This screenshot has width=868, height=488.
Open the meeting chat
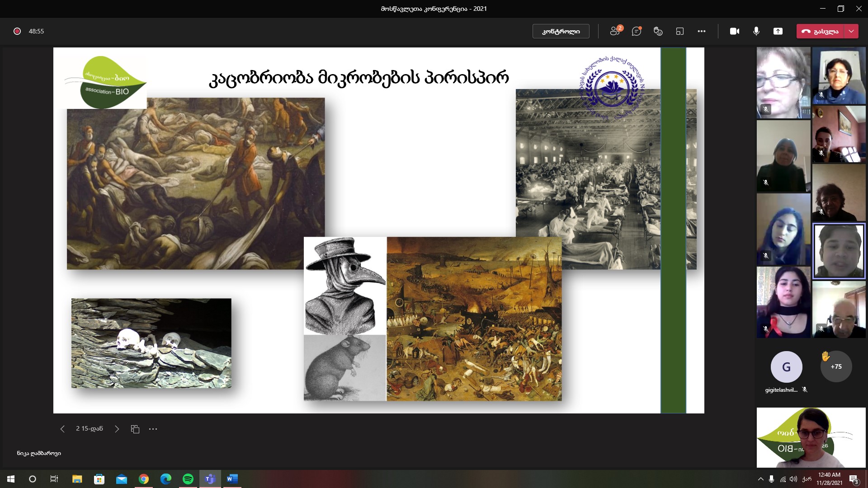tap(637, 31)
